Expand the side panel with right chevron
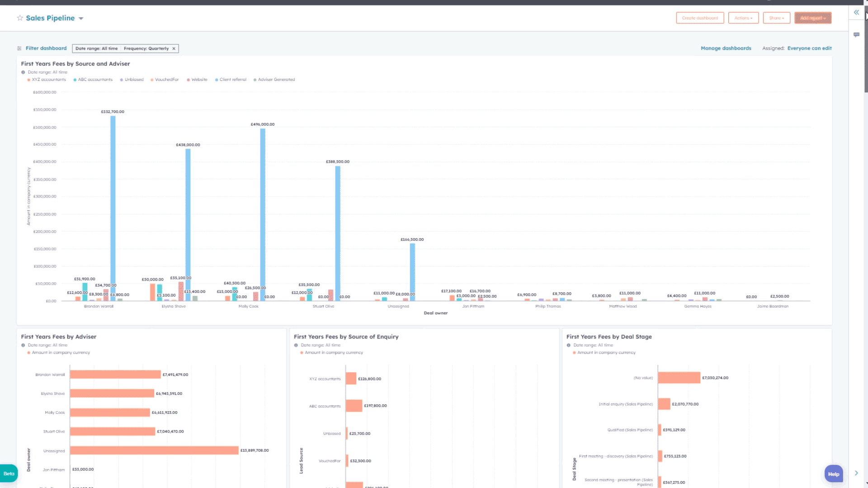Viewport: 868px width, 488px height. coord(856,473)
